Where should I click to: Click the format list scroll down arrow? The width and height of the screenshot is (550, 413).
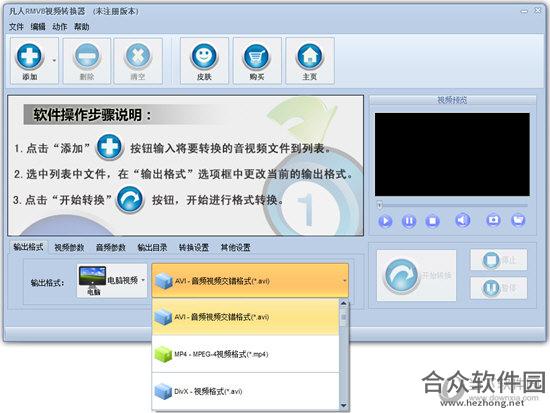click(344, 405)
